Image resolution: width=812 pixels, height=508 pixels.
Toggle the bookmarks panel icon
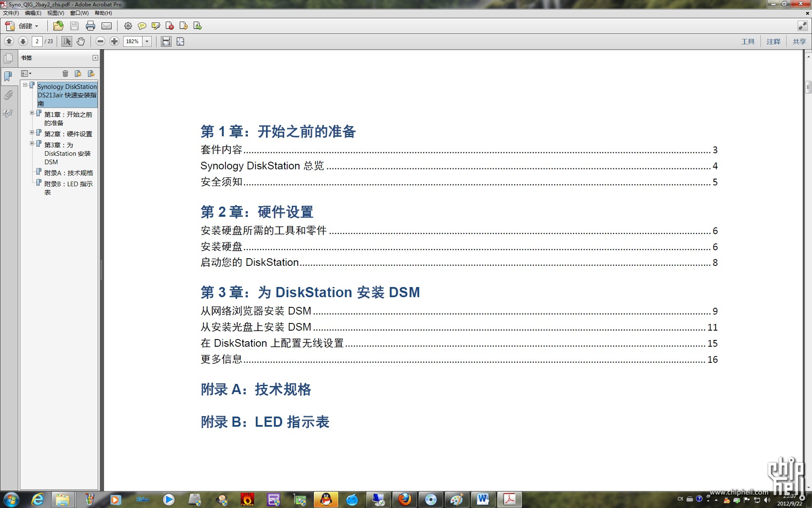pyautogui.click(x=8, y=77)
